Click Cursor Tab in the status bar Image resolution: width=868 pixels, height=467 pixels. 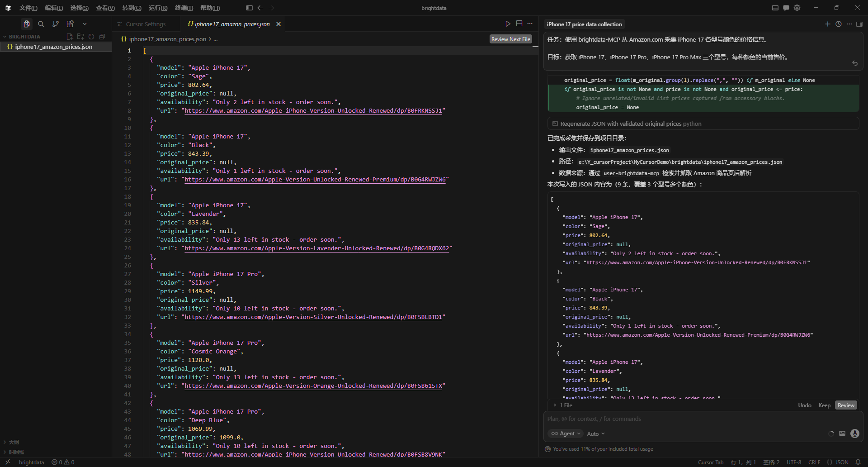point(711,462)
